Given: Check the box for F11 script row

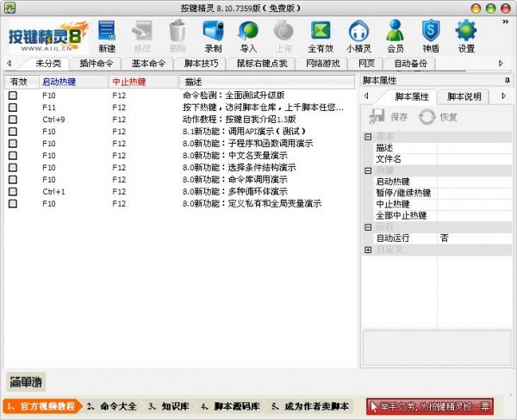Looking at the screenshot, I should [x=13, y=108].
